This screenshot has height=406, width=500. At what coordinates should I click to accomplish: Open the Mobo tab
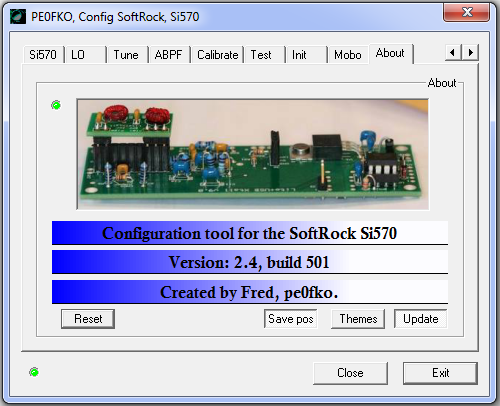[x=348, y=55]
